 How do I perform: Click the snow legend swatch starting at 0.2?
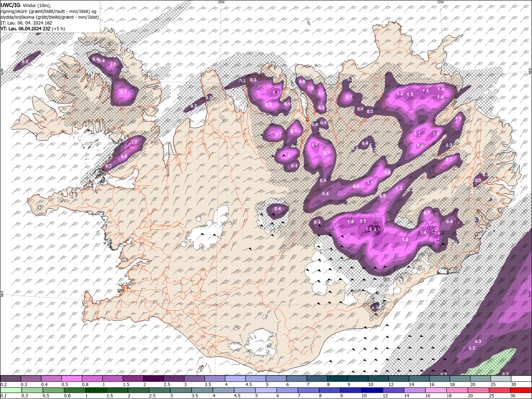(x=10, y=379)
